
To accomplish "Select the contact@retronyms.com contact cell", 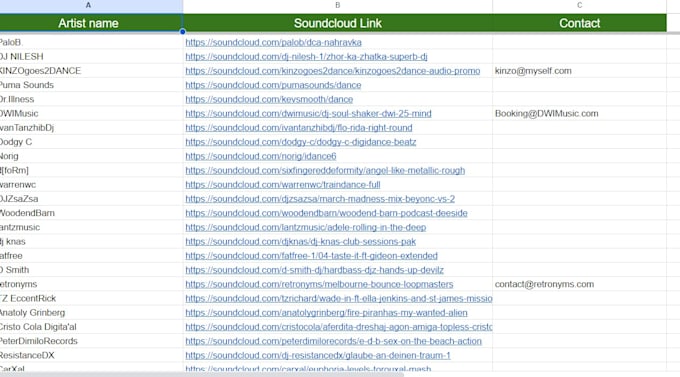I will point(579,284).
